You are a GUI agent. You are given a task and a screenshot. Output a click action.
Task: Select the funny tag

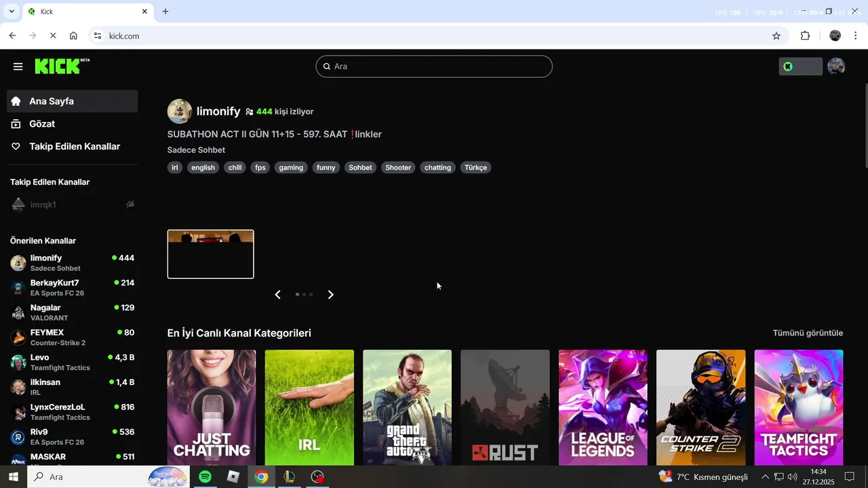point(326,167)
